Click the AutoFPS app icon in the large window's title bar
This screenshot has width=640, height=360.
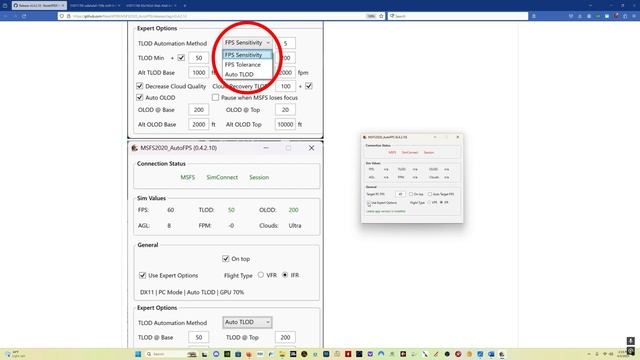click(135, 148)
